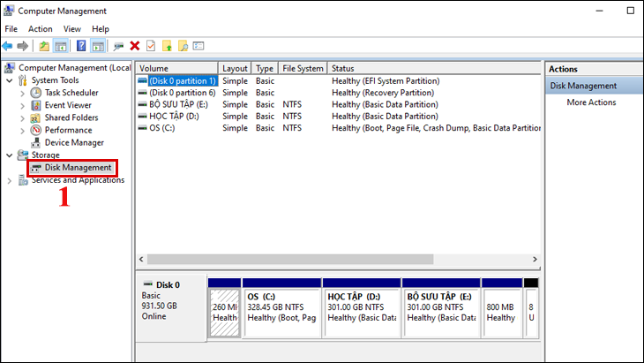644x363 pixels.
Task: Expand the Event Viewer node
Action: tap(22, 106)
